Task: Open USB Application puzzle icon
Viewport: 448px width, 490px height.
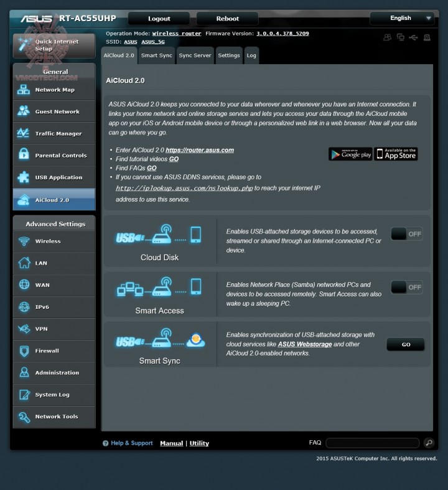Action: coord(24,177)
